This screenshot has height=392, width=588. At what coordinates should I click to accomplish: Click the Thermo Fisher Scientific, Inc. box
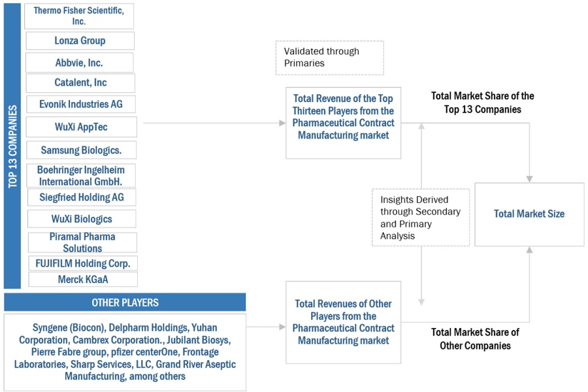pos(79,16)
